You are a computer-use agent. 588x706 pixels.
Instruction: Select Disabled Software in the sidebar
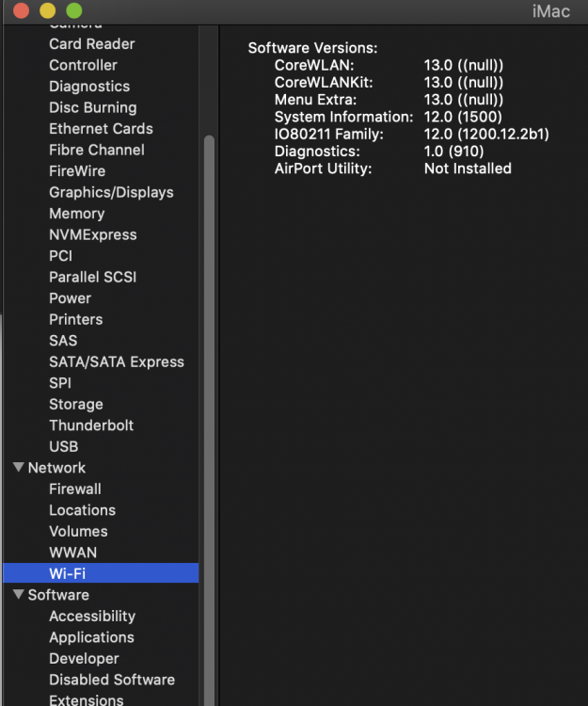pyautogui.click(x=112, y=679)
